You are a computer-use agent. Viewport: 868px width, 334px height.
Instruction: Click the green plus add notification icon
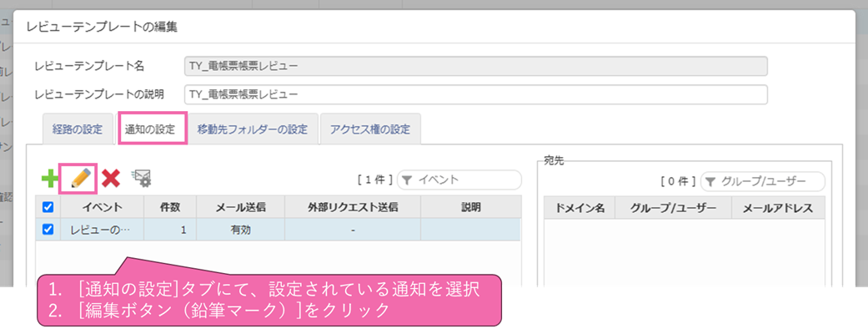click(x=50, y=178)
